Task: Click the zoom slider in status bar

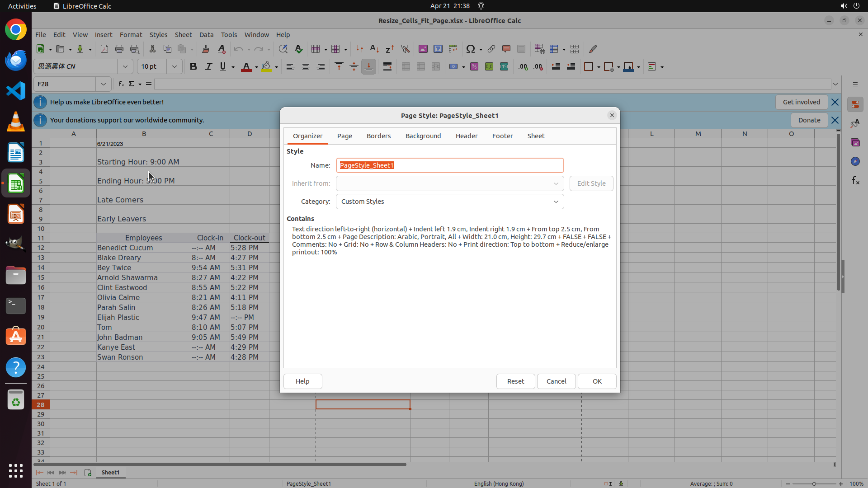Action: [x=814, y=483]
